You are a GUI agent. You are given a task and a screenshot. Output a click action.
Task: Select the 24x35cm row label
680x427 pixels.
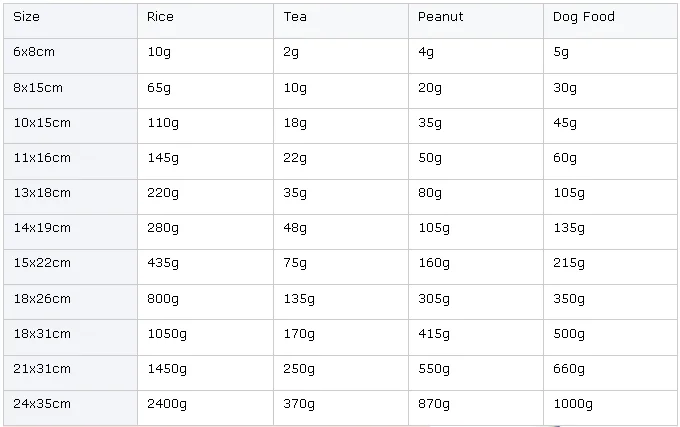click(x=42, y=404)
